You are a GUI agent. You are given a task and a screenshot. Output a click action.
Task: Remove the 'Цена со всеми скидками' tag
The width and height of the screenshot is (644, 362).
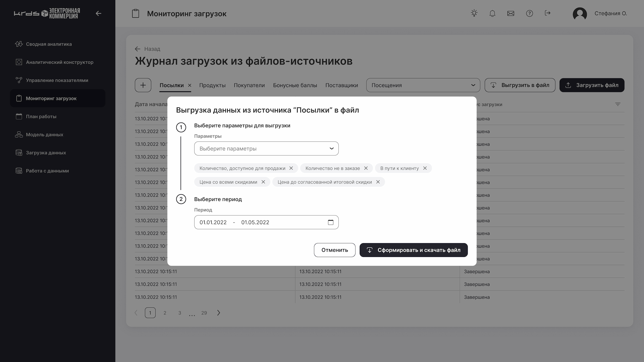264,182
